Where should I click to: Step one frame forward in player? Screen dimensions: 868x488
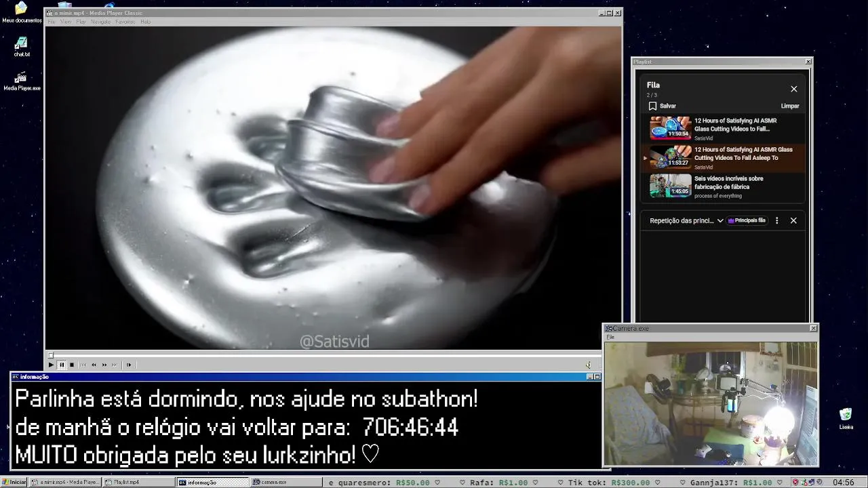129,365
